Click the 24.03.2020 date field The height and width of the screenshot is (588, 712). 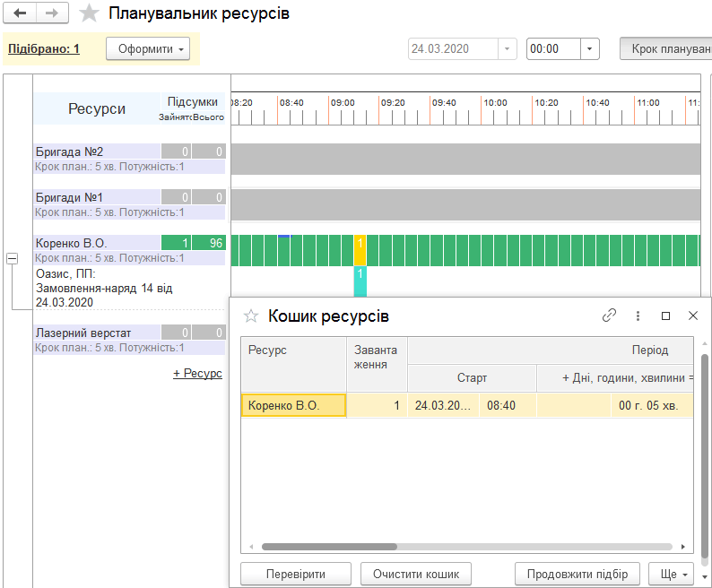453,48
